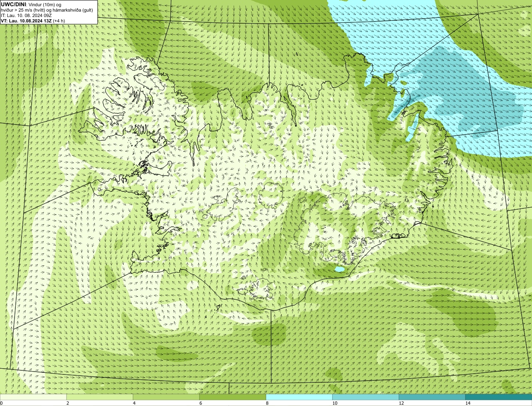Click the '4' label on the color scale
The image size is (532, 406).
tap(134, 403)
